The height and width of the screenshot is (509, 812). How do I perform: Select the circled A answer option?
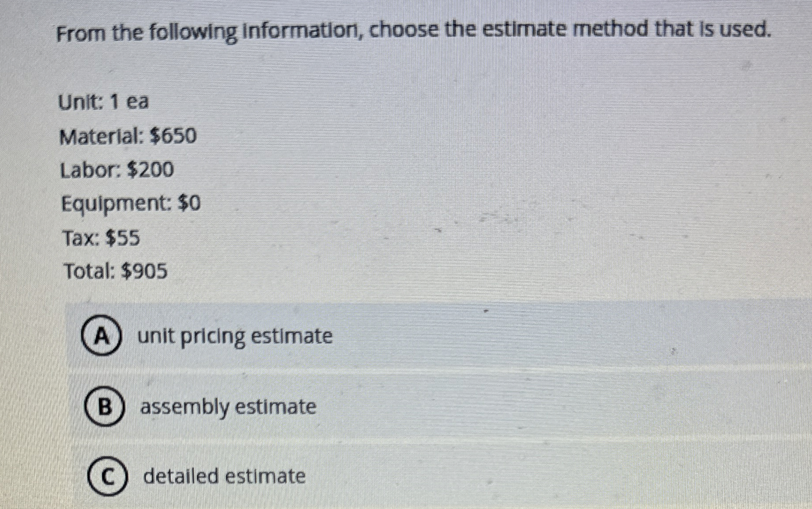[101, 337]
